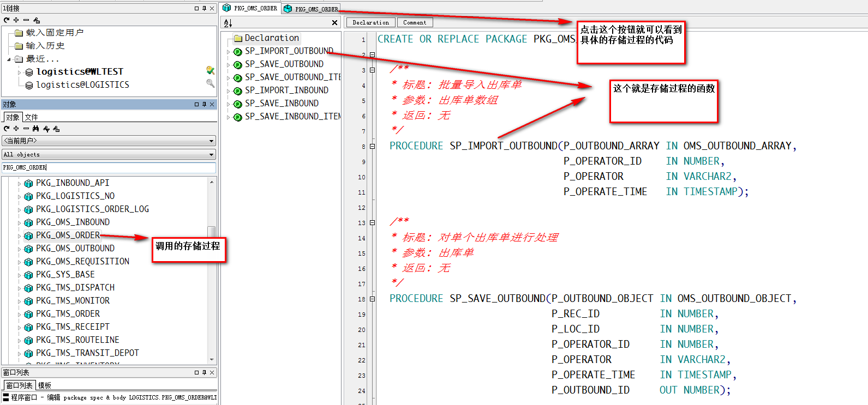Select PKG_SYS_BASE in object tree
The image size is (868, 405).
coord(65,275)
